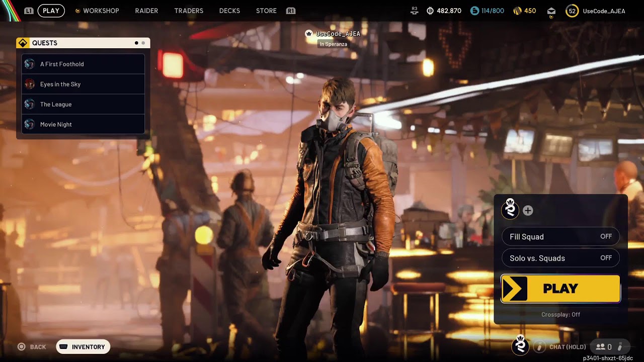The width and height of the screenshot is (644, 362).
Task: Click the R1 shoulder button icon
Action: point(290,11)
